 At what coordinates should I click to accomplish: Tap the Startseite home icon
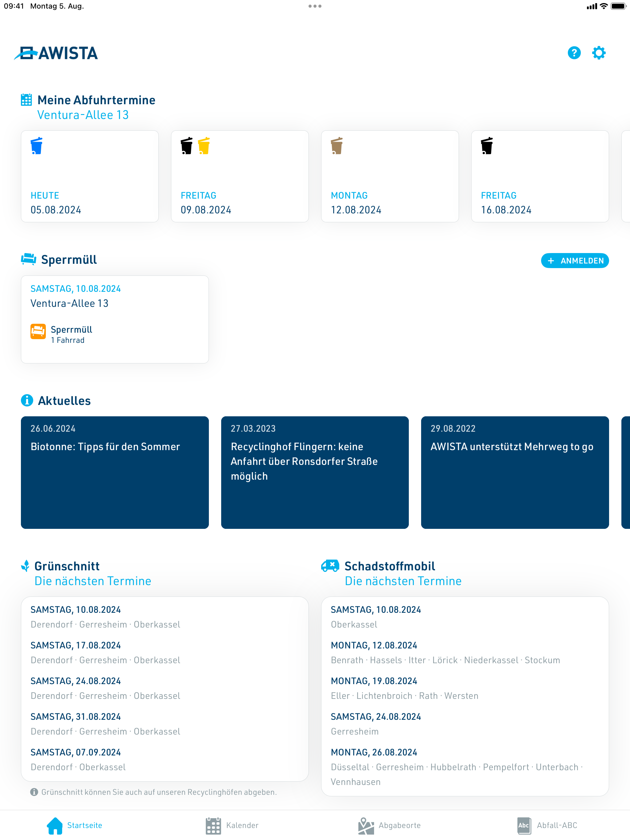pos(55,826)
